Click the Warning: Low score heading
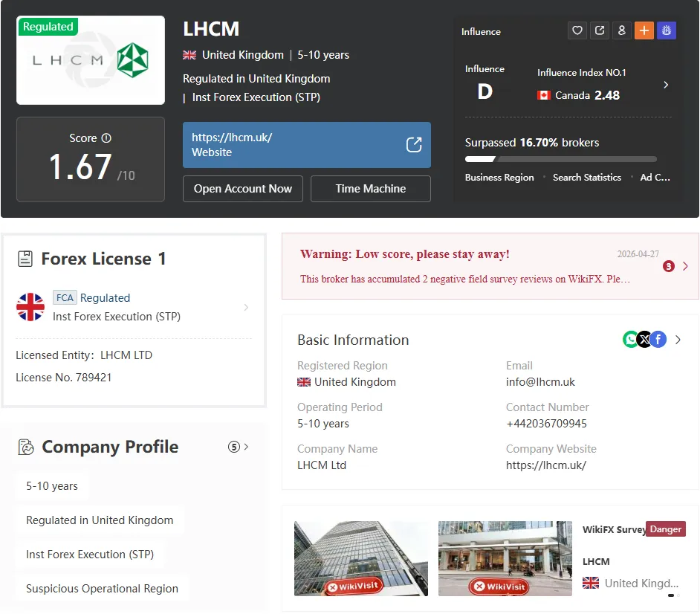This screenshot has width=700, height=614. point(405,254)
